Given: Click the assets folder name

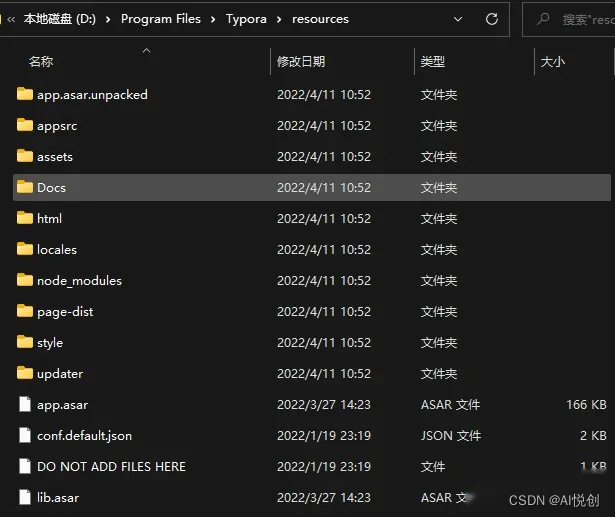Looking at the screenshot, I should pyautogui.click(x=55, y=157).
